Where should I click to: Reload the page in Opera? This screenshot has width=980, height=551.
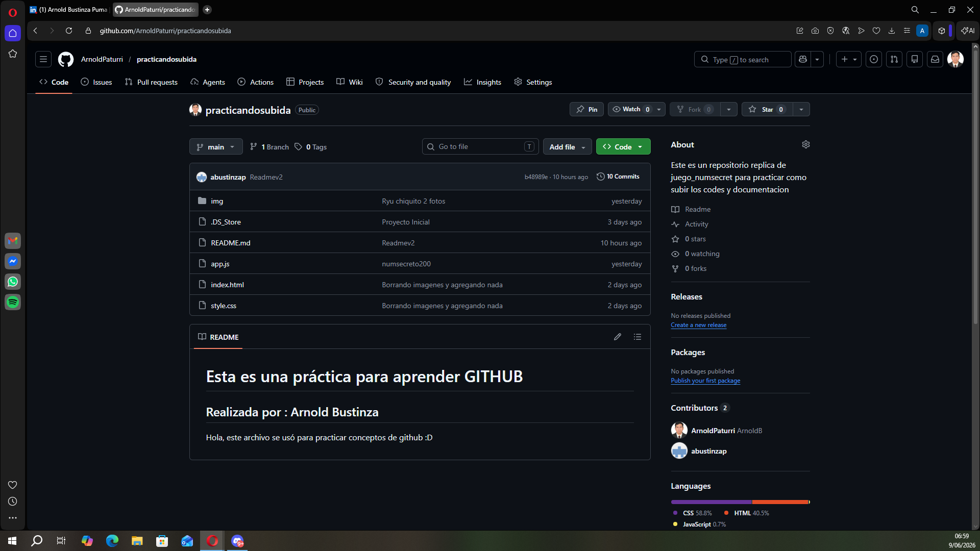pos(69,31)
